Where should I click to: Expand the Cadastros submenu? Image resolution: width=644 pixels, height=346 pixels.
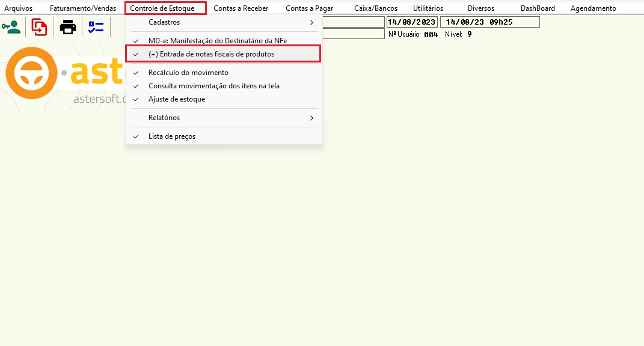point(224,22)
